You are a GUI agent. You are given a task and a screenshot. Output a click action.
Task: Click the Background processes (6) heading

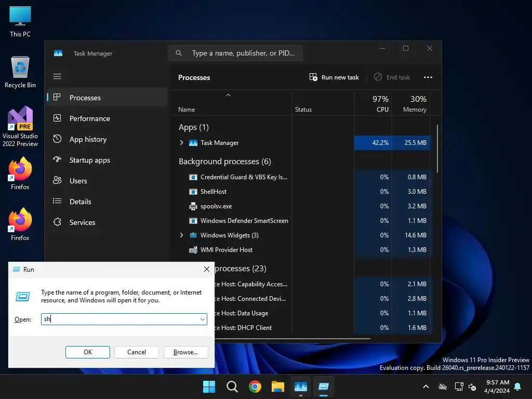[224, 162]
